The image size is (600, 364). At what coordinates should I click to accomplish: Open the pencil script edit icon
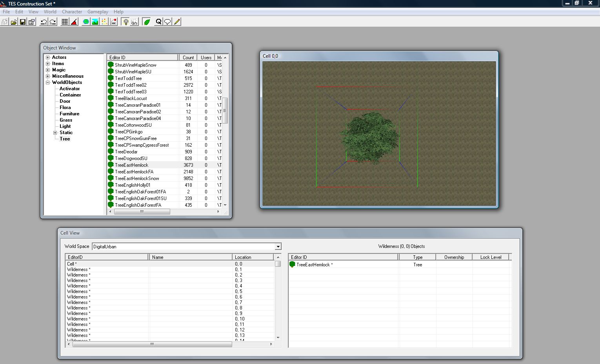click(x=177, y=22)
